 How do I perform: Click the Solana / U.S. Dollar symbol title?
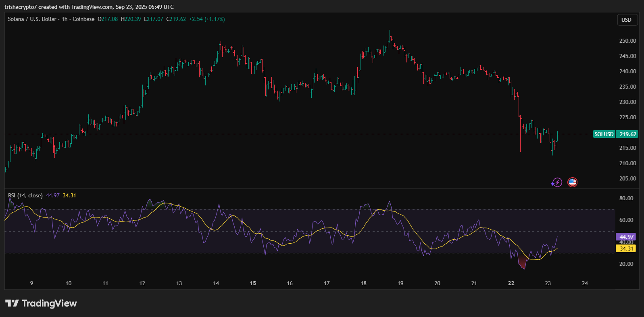pyautogui.click(x=32, y=19)
